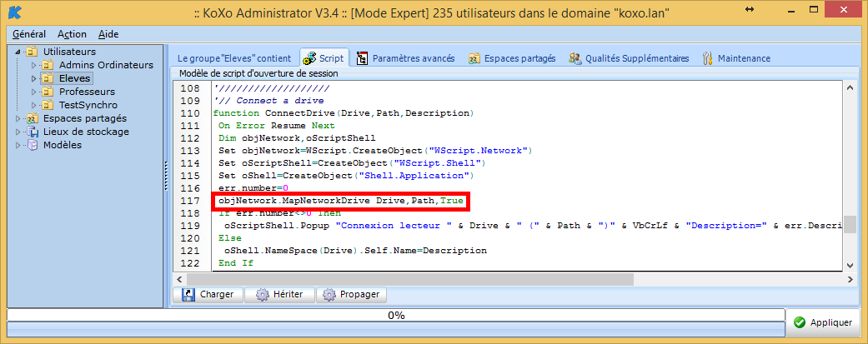The width and height of the screenshot is (868, 344).
Task: Click line number 116 in gutter
Action: pos(190,188)
